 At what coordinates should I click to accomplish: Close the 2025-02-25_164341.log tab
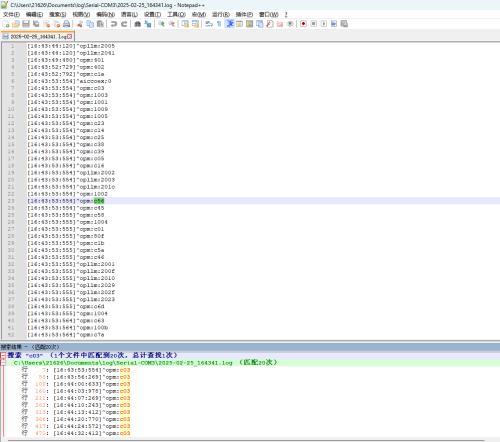pos(70,36)
